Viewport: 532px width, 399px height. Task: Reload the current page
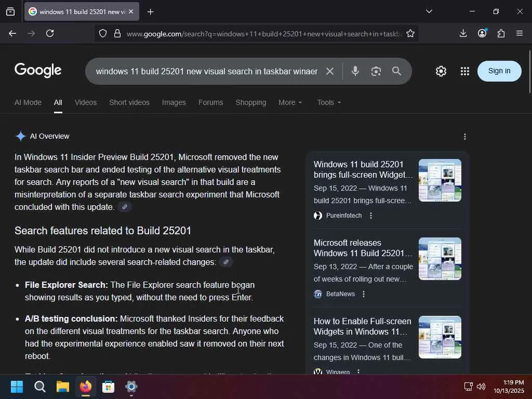(x=50, y=33)
